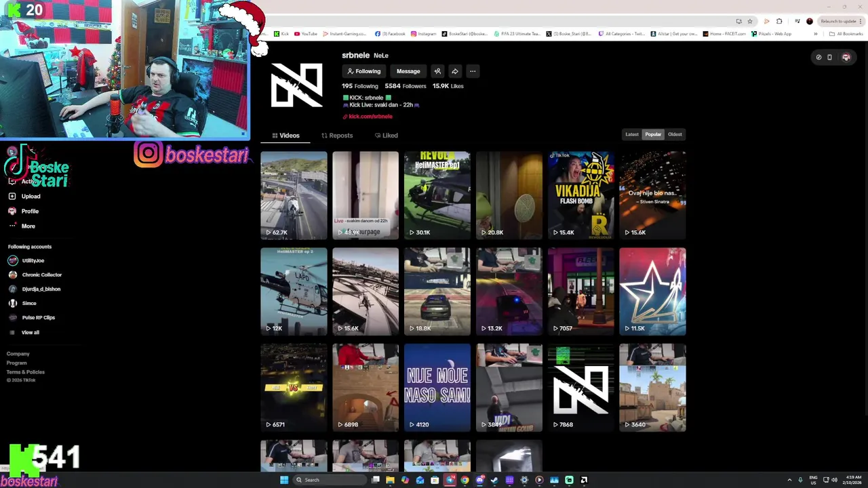This screenshot has width=868, height=488.
Task: Open the All Bookmarks folder
Action: pyautogui.click(x=846, y=34)
